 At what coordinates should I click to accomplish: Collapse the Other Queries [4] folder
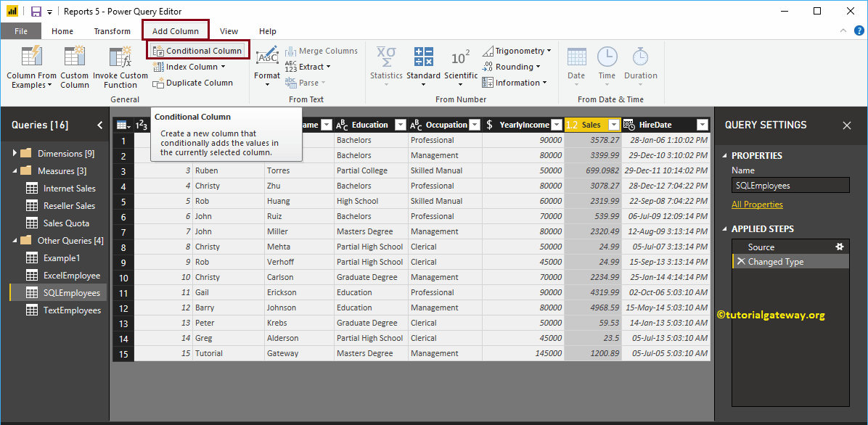tap(15, 241)
